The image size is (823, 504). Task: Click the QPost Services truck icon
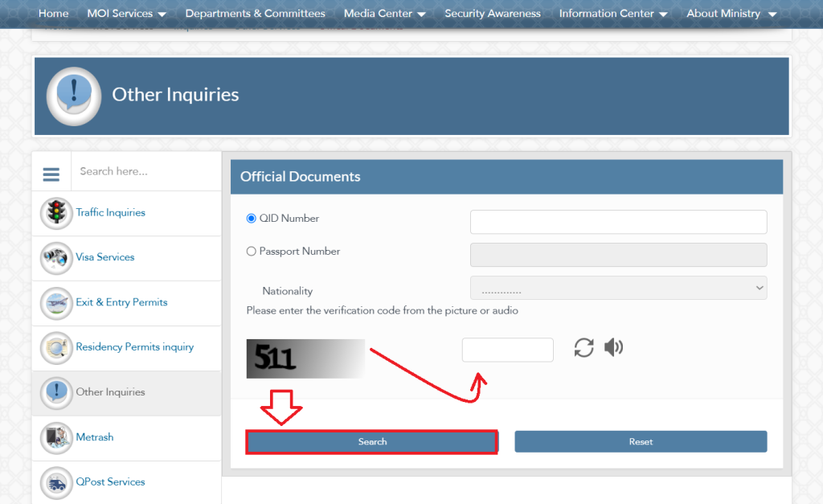click(56, 482)
